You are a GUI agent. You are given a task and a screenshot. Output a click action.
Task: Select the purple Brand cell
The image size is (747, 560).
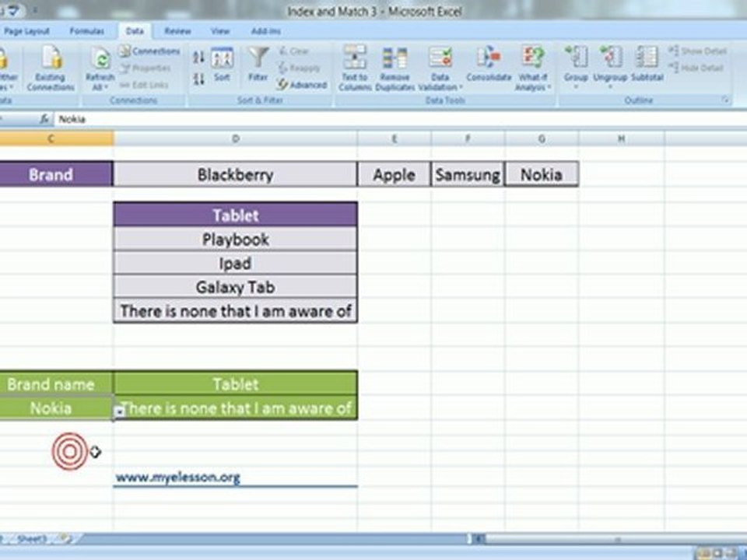pyautogui.click(x=56, y=174)
